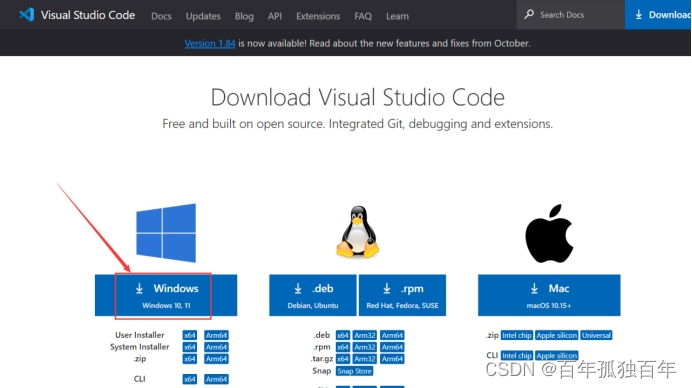
Task: Select Arm64 for Windows CLI
Action: tap(216, 379)
